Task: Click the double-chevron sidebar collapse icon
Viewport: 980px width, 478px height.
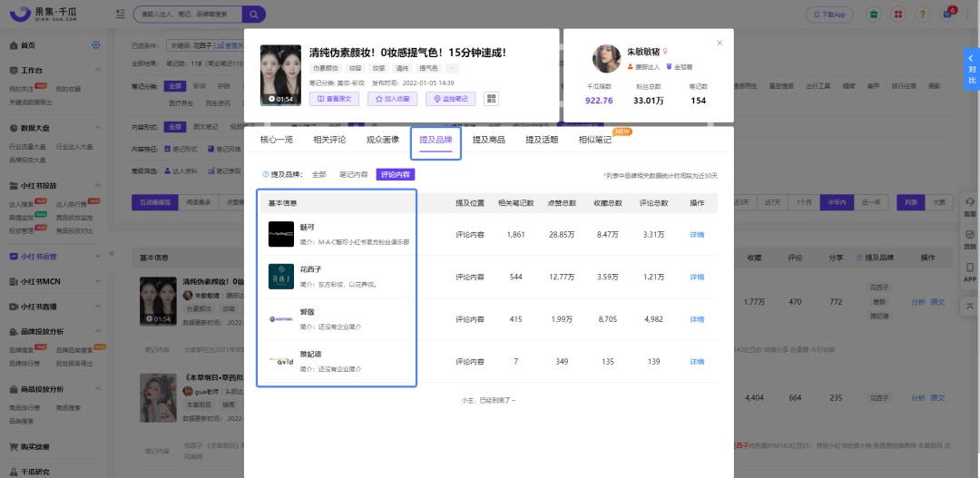Action: (112, 253)
